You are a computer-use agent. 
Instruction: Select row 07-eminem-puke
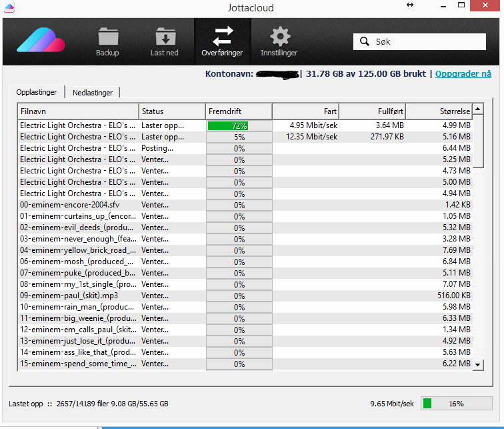[x=245, y=273]
